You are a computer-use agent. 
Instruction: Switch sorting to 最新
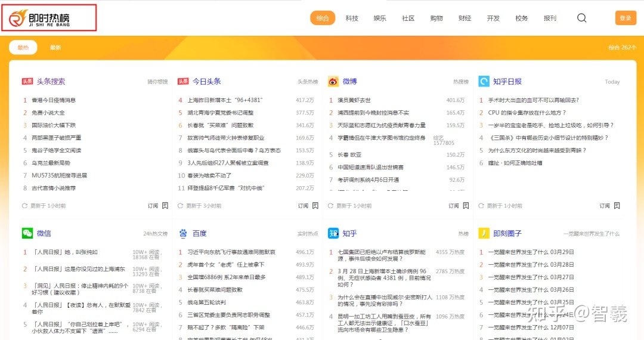coord(55,47)
